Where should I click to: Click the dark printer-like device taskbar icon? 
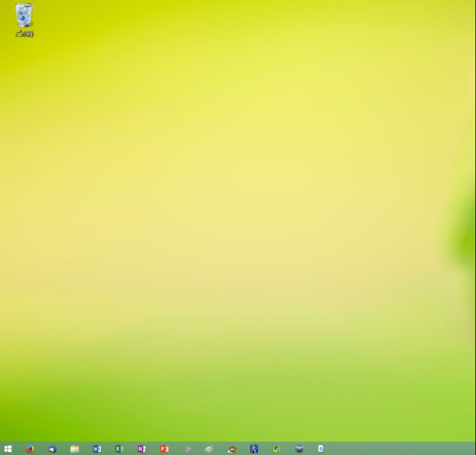click(299, 449)
